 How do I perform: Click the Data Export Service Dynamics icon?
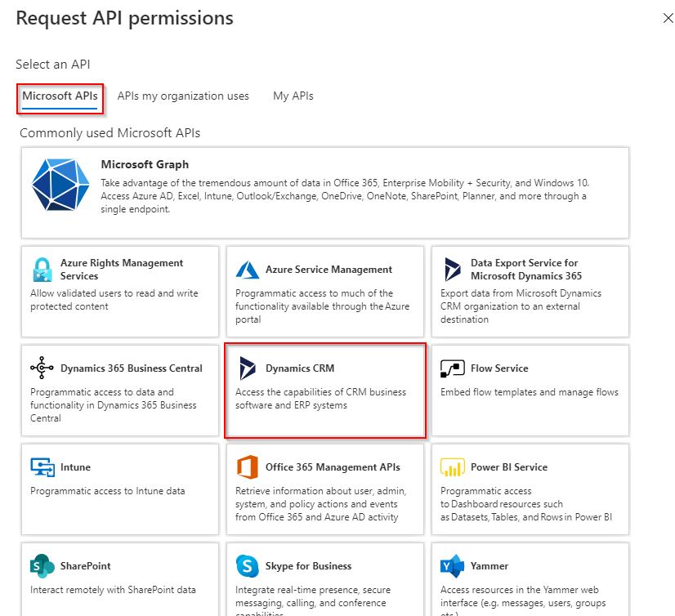[x=453, y=270]
